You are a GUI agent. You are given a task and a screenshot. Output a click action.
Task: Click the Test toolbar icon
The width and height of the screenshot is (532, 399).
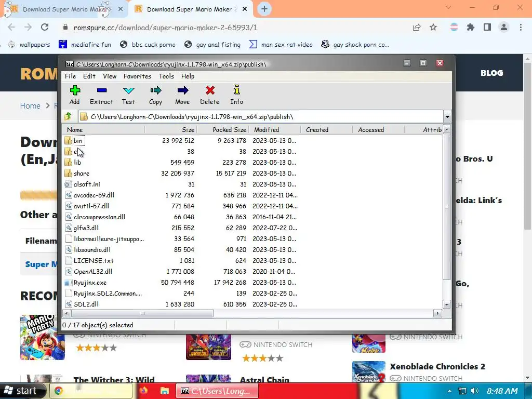[128, 95]
